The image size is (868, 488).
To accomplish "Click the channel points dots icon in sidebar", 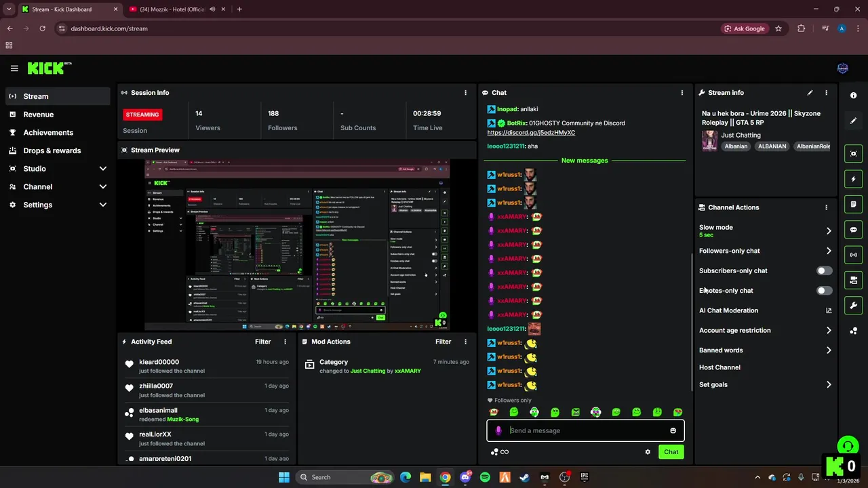I will (853, 331).
